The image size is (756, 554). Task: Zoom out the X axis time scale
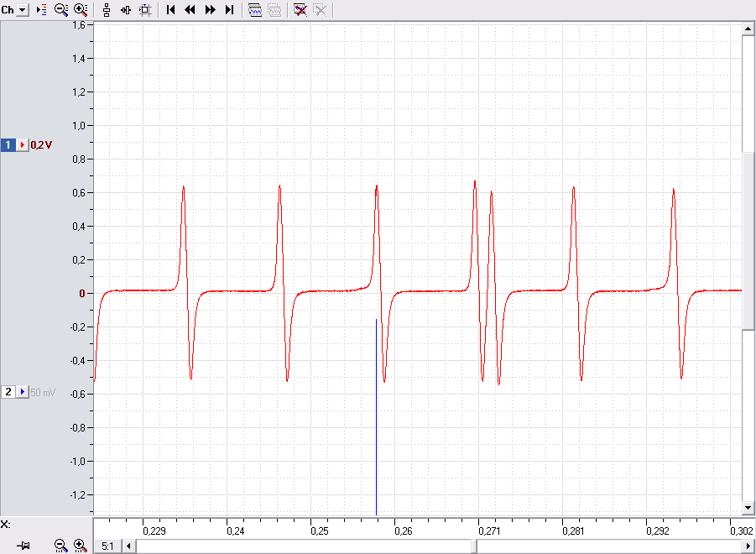(x=60, y=546)
